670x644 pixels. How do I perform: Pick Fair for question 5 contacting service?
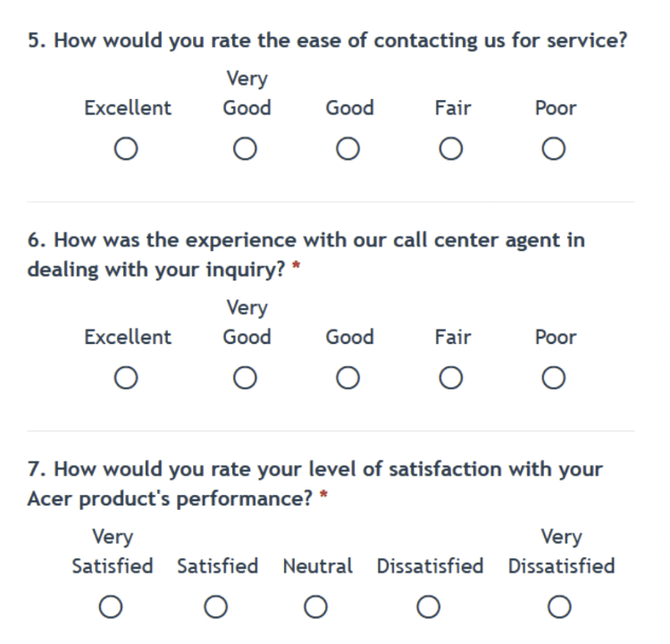[x=451, y=148]
